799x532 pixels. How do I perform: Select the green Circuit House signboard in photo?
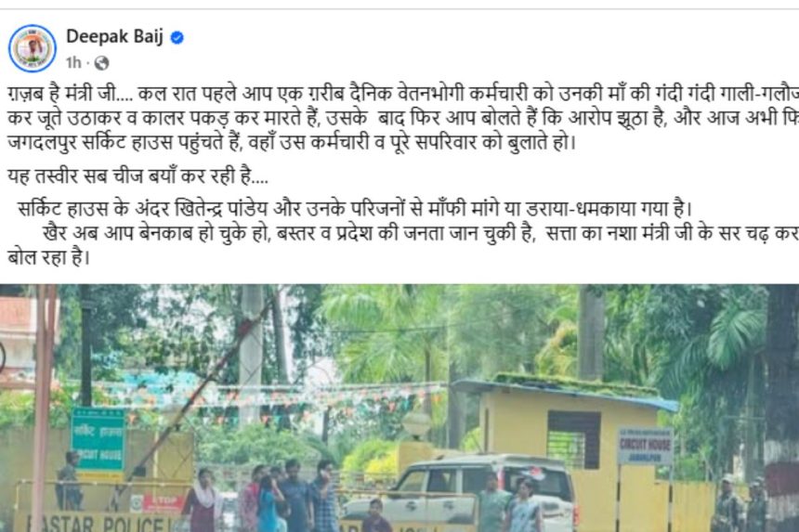[98, 439]
